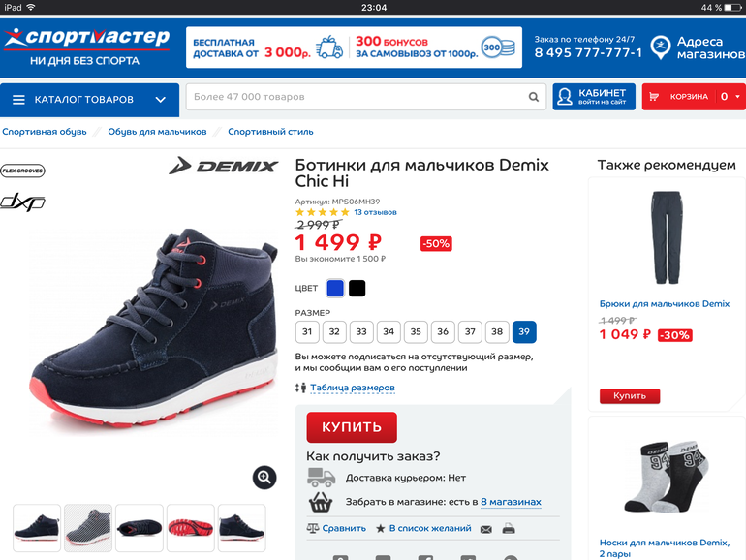
Task: Open the Кабинет login button
Action: coord(594,97)
